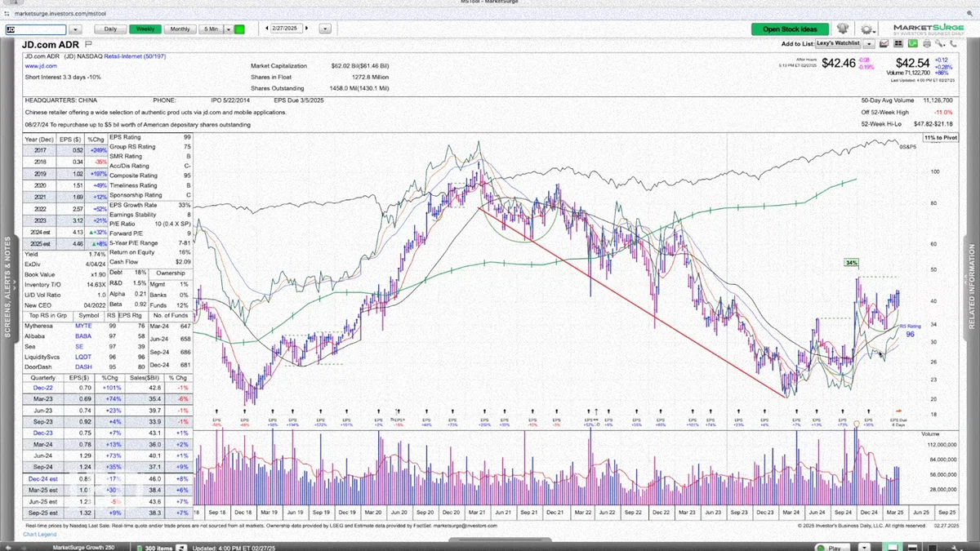Switch chart to Daily timeframe
The height and width of the screenshot is (551, 980).
(110, 29)
